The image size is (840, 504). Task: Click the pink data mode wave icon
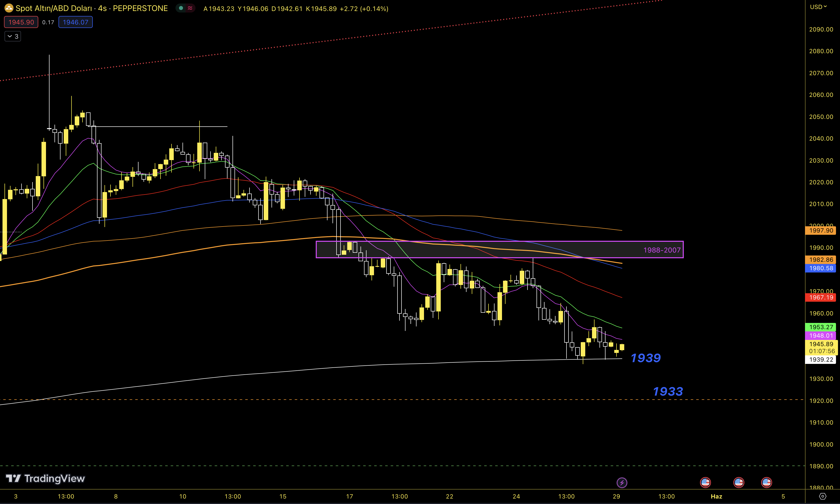click(190, 8)
